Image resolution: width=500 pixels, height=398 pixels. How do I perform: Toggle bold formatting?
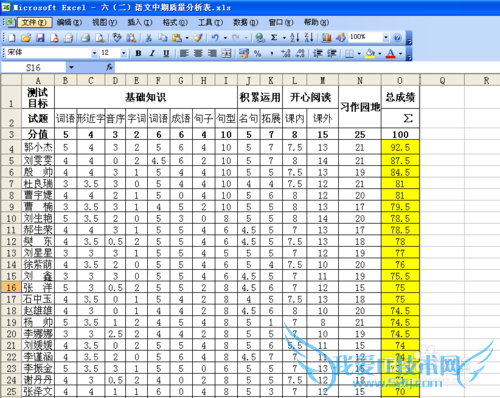pos(138,53)
